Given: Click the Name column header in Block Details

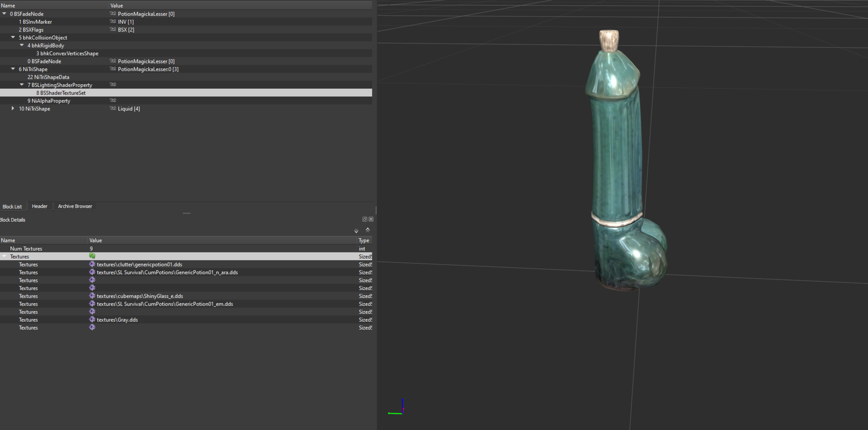Looking at the screenshot, I should [x=43, y=241].
